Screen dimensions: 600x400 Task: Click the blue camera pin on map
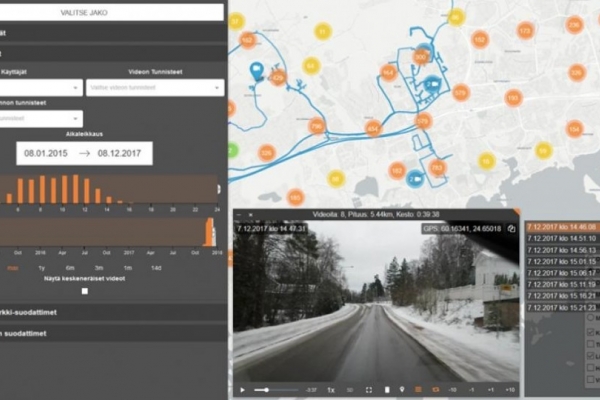tap(256, 71)
